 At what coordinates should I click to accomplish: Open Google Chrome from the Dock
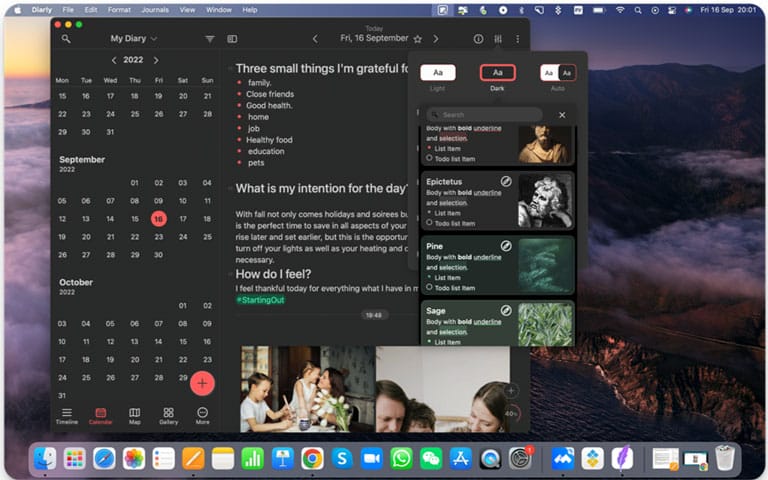(x=312, y=458)
